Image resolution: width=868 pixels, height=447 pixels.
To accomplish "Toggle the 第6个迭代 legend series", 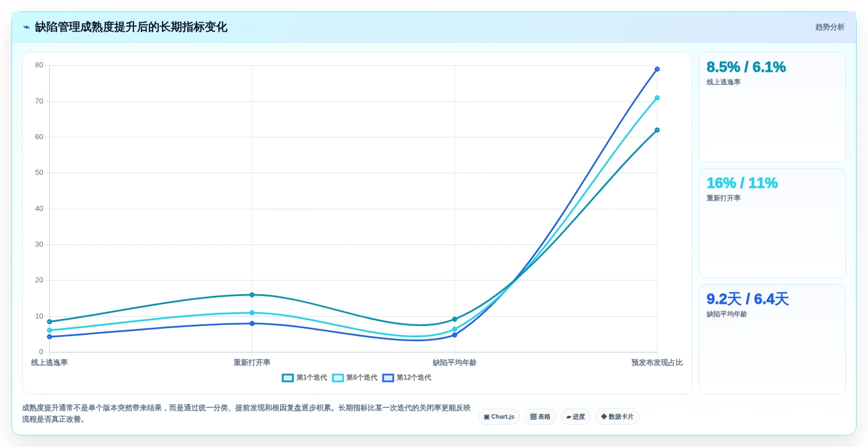I will [355, 378].
